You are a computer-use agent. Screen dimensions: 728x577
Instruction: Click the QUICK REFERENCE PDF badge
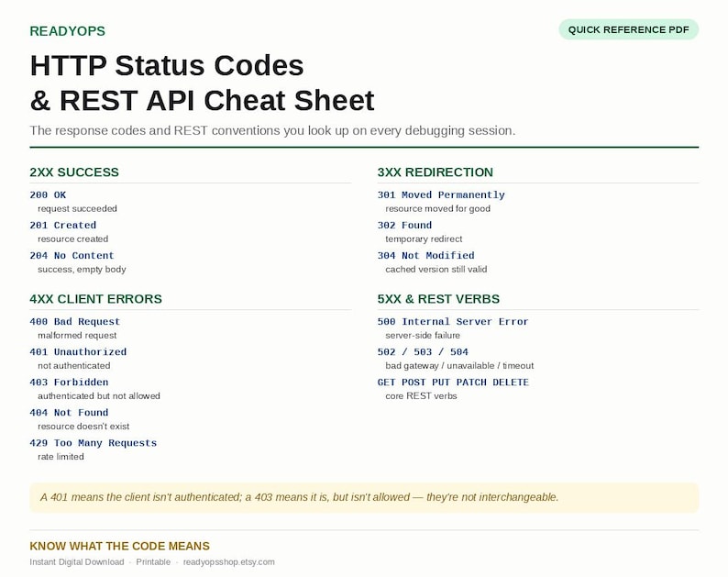tap(628, 29)
